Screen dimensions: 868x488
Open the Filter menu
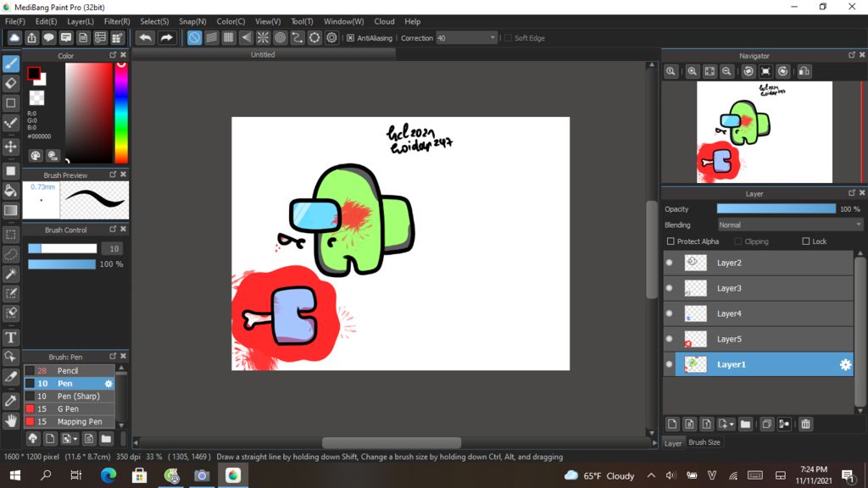pyautogui.click(x=117, y=21)
